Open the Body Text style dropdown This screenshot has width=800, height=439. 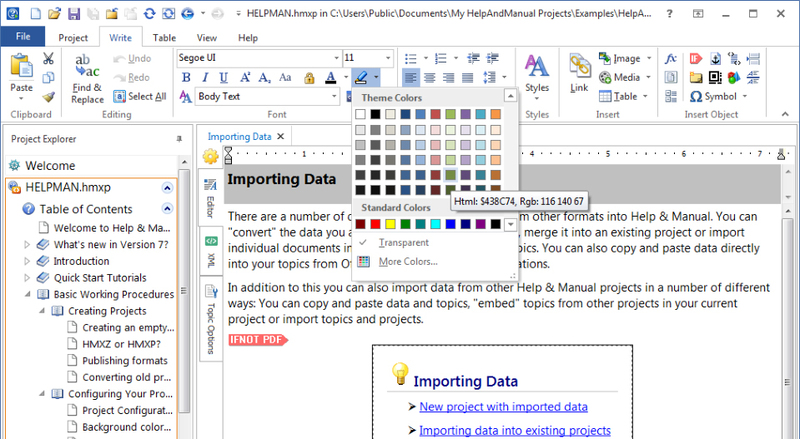point(334,96)
